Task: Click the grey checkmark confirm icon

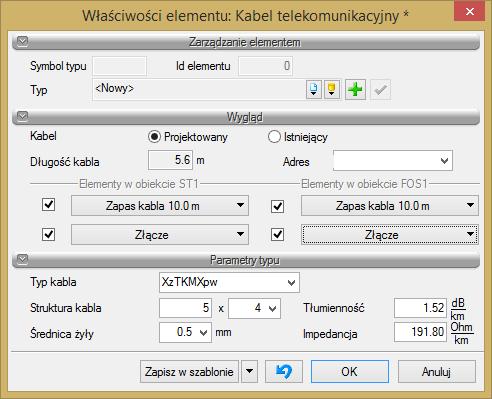Action: [380, 89]
